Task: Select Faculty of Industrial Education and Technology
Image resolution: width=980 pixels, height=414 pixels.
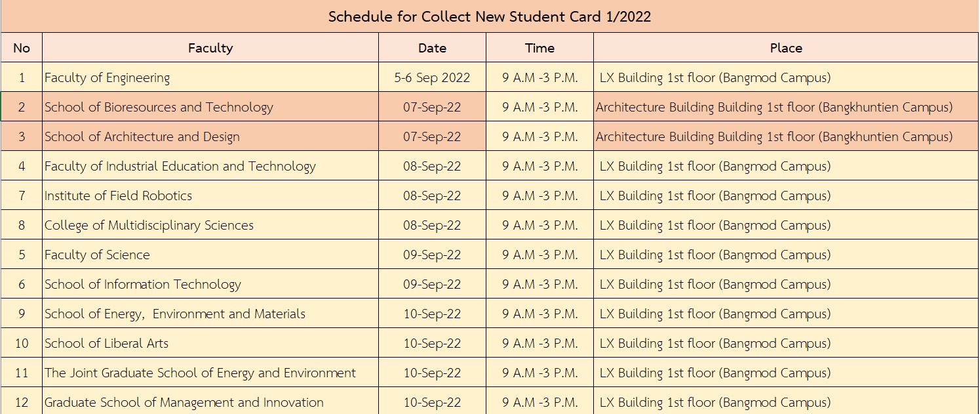Action: [x=180, y=166]
